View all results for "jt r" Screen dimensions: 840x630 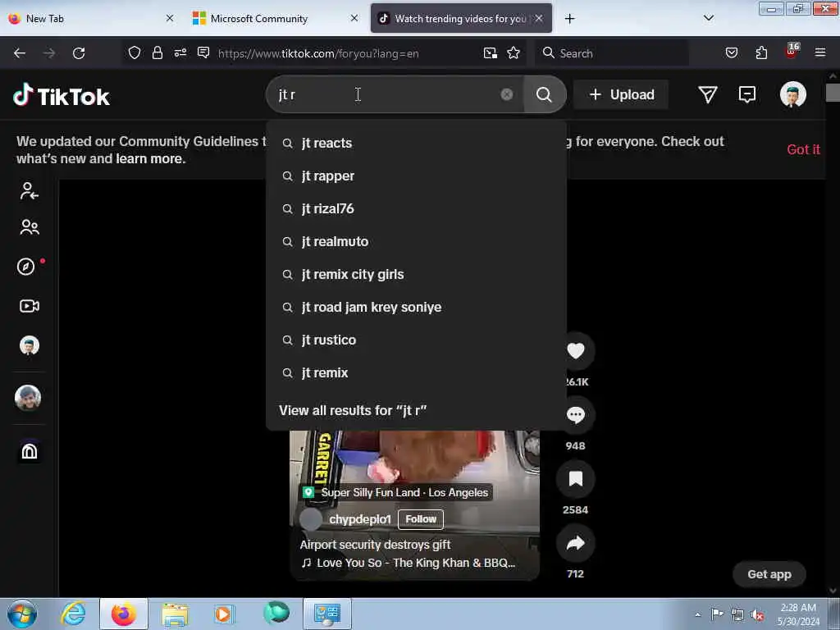(353, 410)
